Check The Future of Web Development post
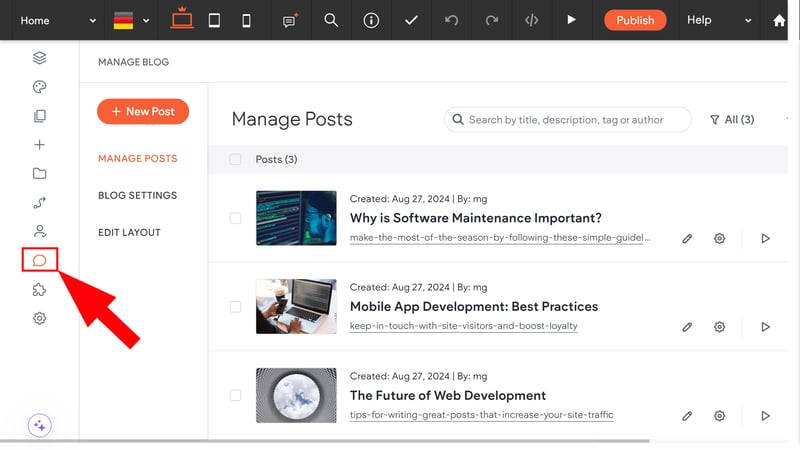Image resolution: width=800 pixels, height=450 pixels. click(x=235, y=395)
